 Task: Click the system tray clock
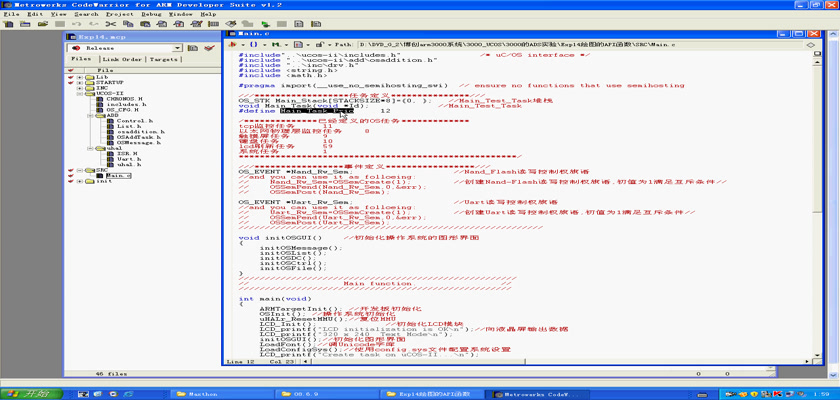click(x=821, y=394)
